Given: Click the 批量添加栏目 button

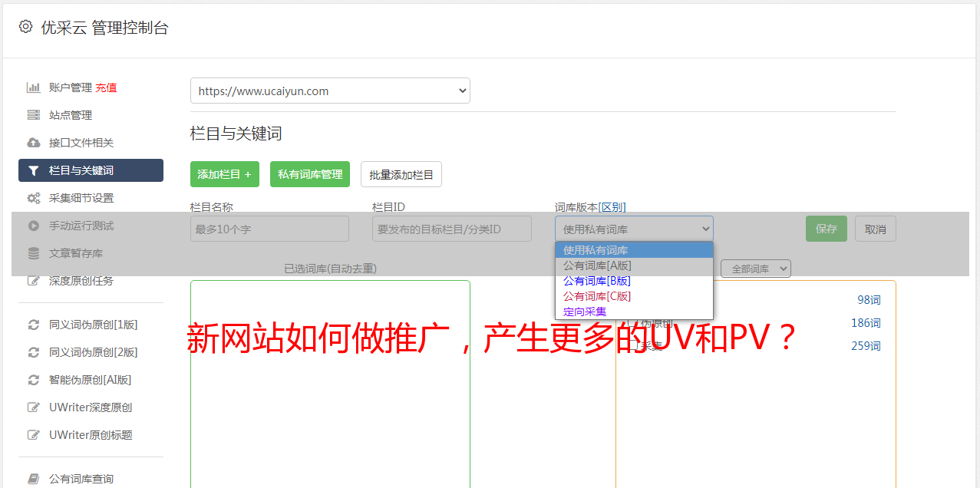Looking at the screenshot, I should coord(401,174).
